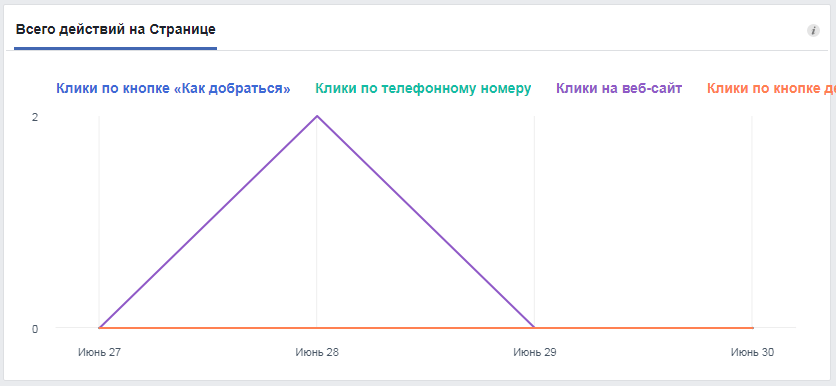
Task: Click the y-axis value «2»
Action: pos(35,117)
